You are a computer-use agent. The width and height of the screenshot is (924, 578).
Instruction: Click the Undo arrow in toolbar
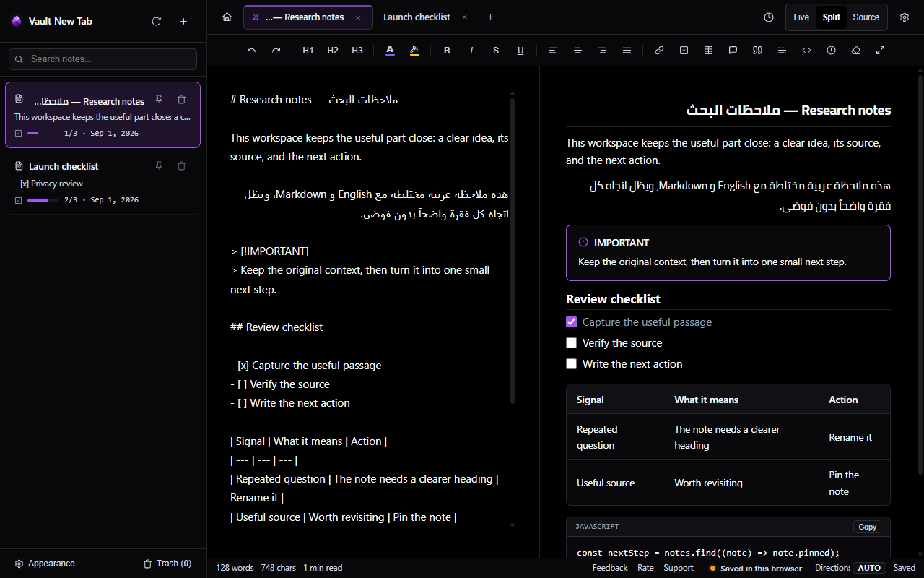251,51
